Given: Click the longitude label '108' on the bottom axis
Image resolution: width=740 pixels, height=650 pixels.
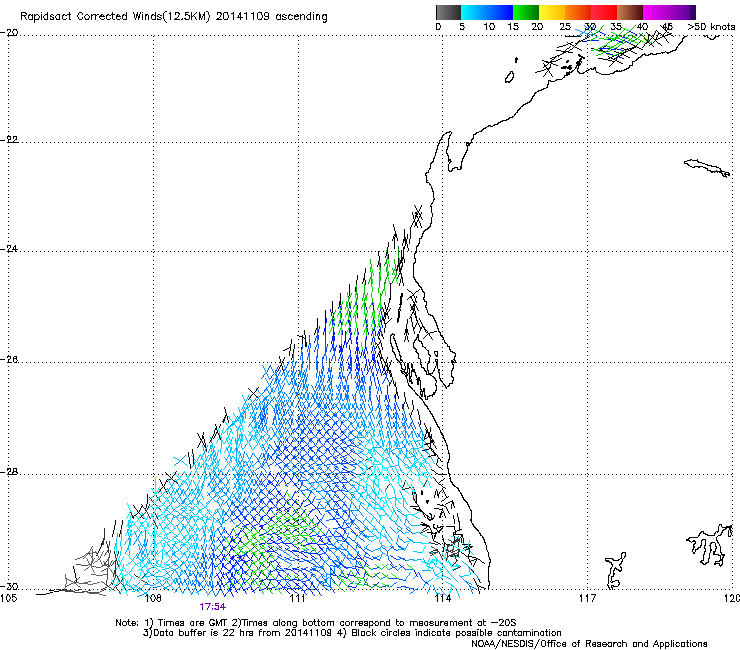Looking at the screenshot, I should [x=153, y=599].
